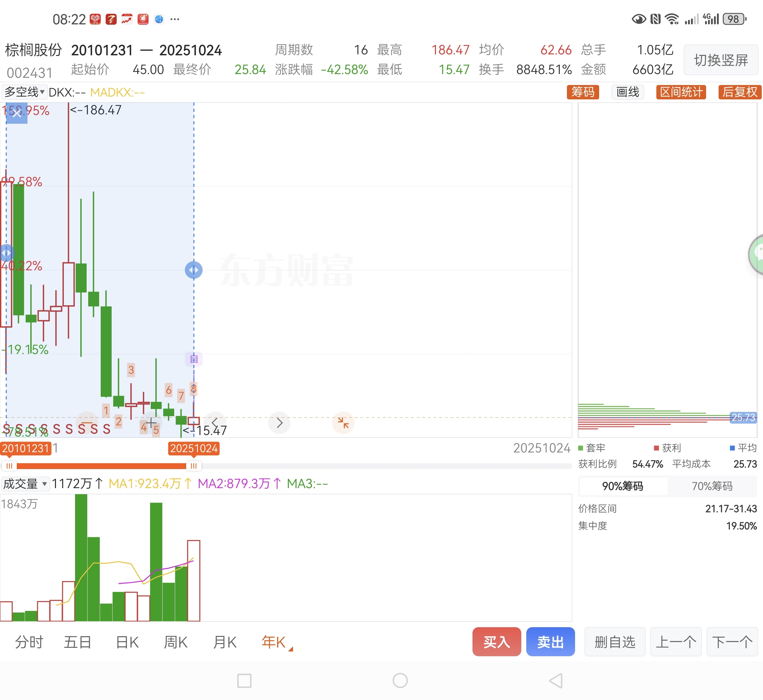Click the right blue range drag handle
This screenshot has height=700, width=763.
(x=194, y=270)
